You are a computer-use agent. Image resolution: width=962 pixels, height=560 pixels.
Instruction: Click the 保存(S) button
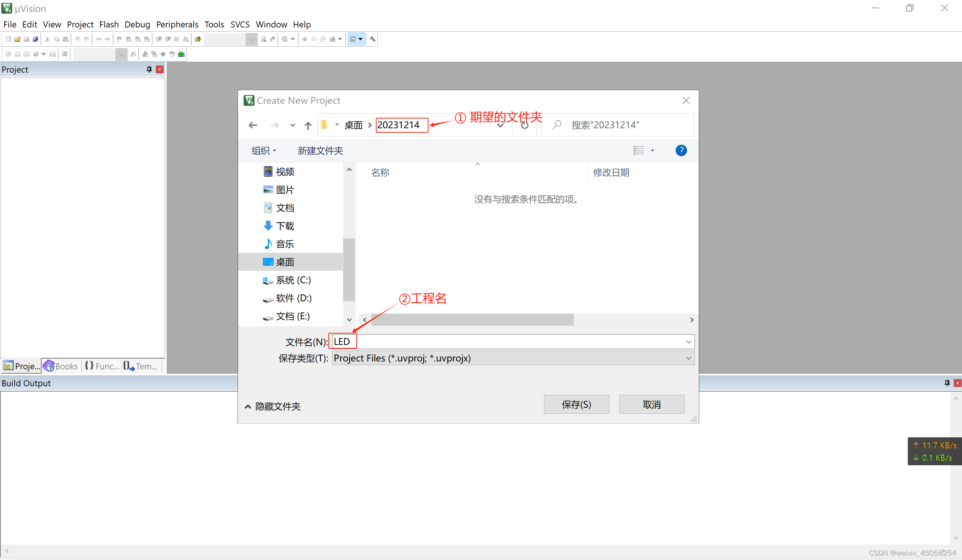pyautogui.click(x=576, y=404)
